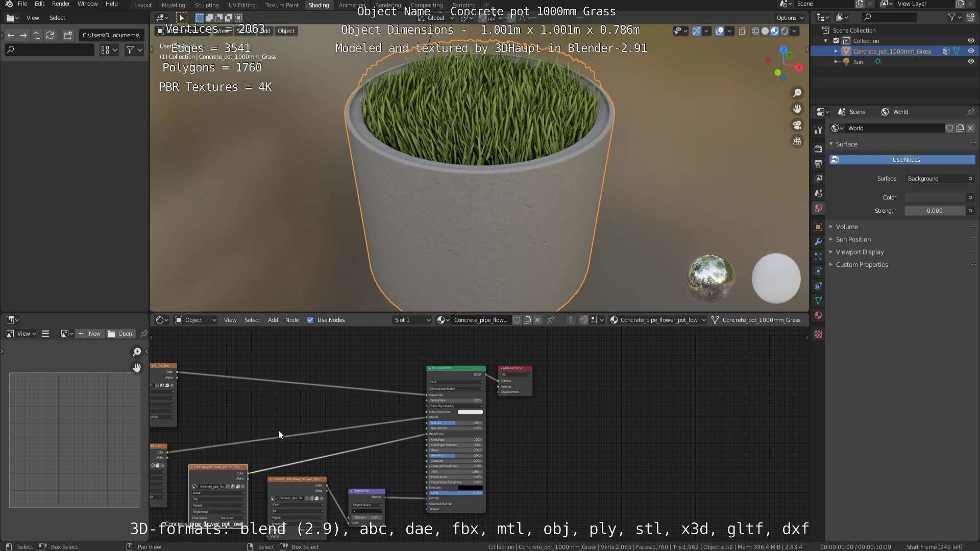This screenshot has width=980, height=551.
Task: Switch to the Modeling workspace tab
Action: 173,5
